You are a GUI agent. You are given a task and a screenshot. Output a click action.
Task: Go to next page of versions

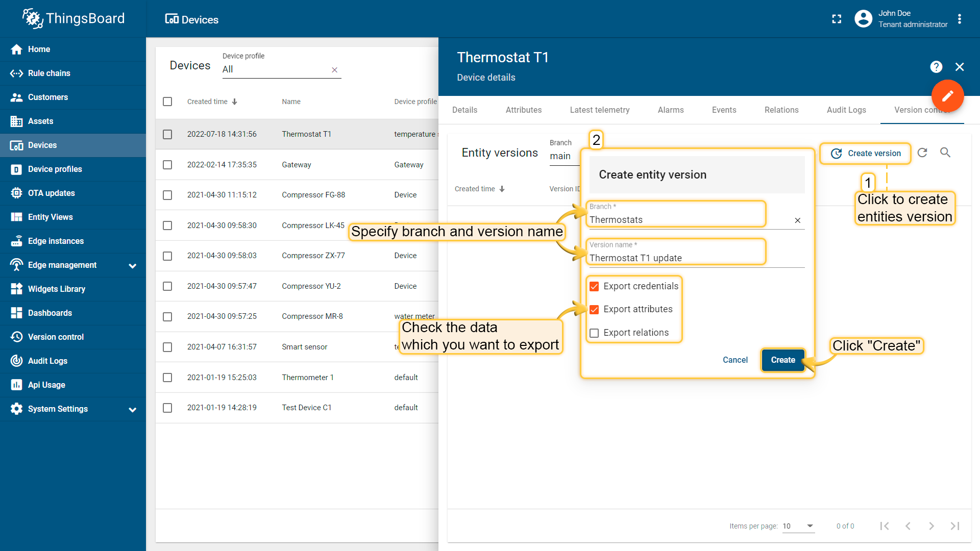pos(932,526)
